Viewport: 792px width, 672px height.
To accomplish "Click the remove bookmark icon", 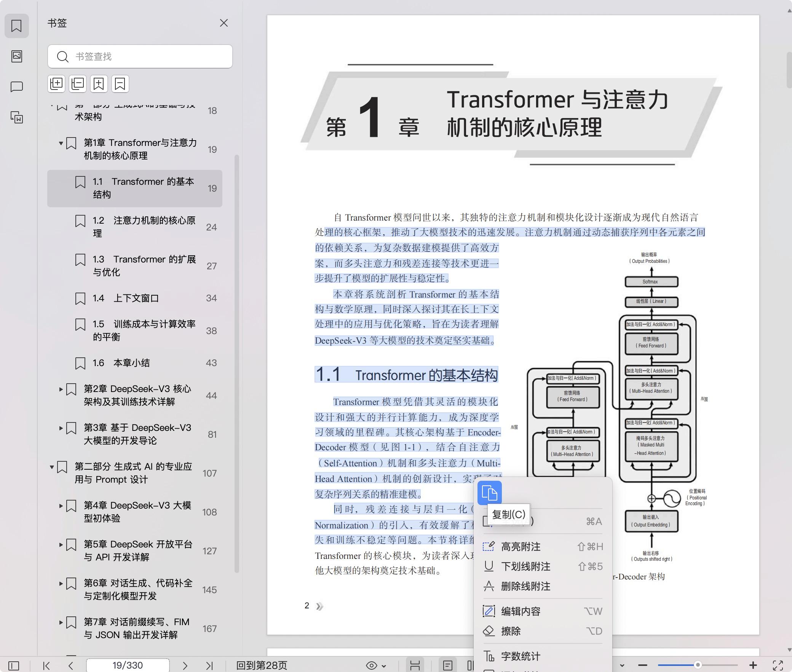I will 120,84.
